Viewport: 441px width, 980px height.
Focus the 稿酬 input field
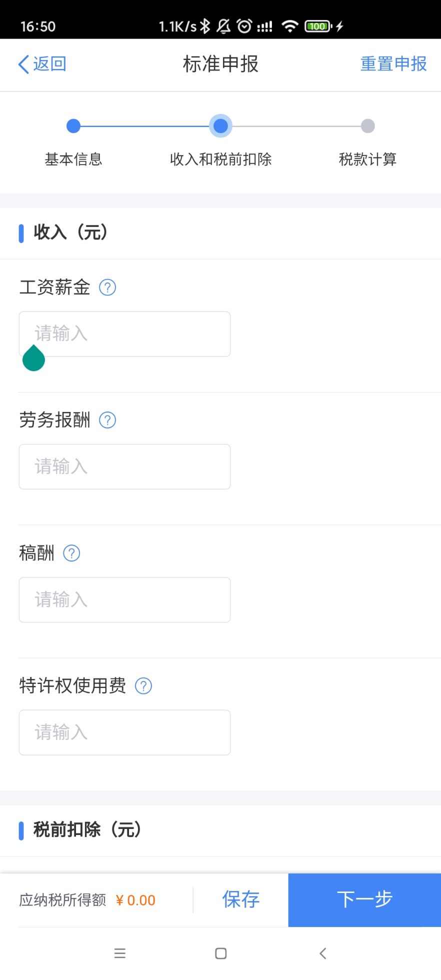(124, 599)
